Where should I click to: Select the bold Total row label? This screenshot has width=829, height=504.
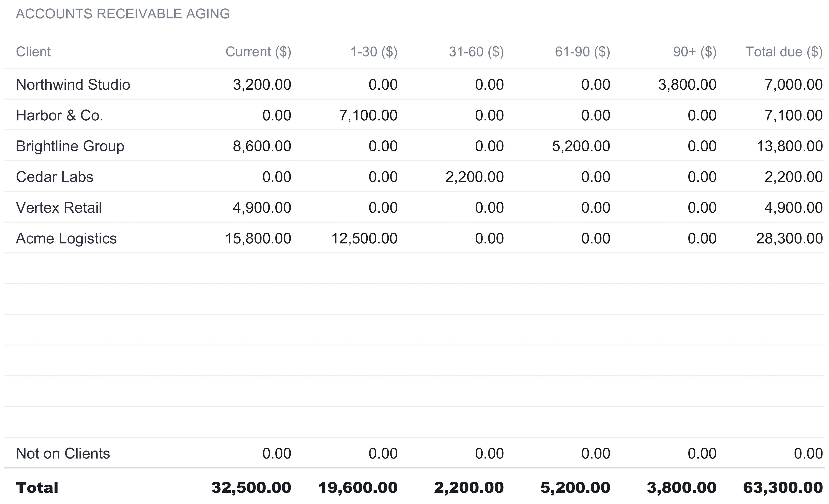coord(37,488)
